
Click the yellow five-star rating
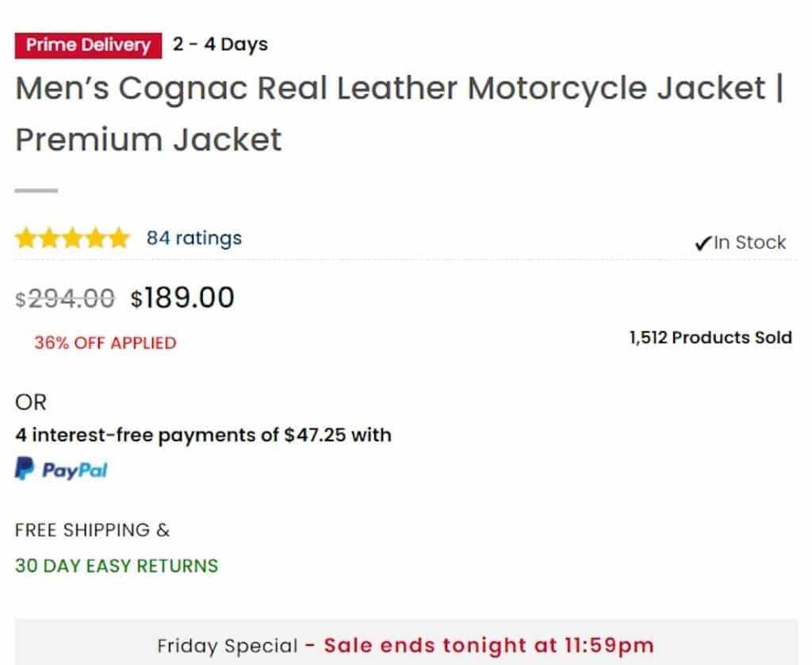pyautogui.click(x=71, y=238)
